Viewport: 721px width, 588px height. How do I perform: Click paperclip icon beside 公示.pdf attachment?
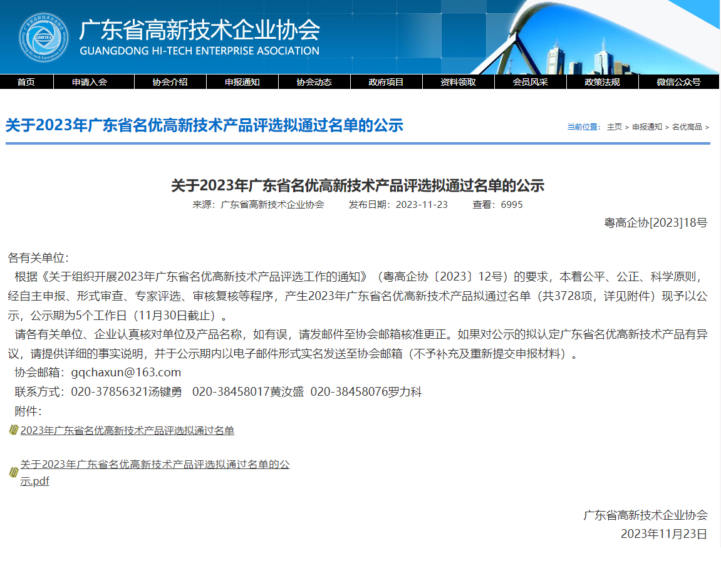(13, 473)
